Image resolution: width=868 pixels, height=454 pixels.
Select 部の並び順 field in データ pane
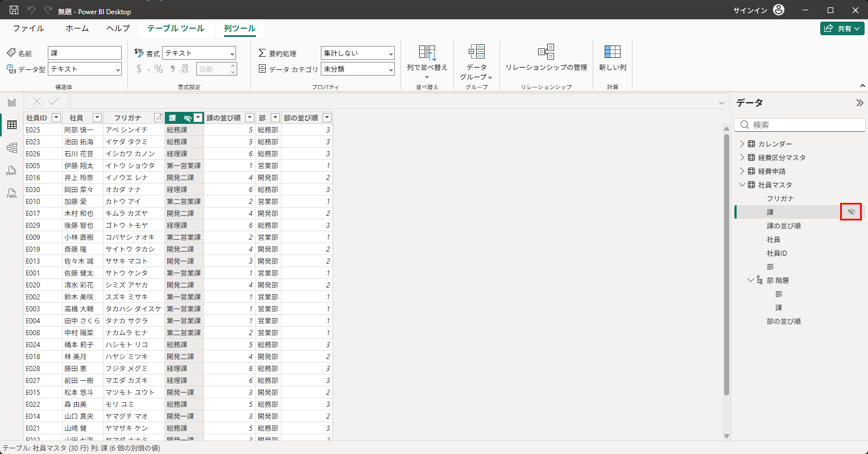coord(784,321)
